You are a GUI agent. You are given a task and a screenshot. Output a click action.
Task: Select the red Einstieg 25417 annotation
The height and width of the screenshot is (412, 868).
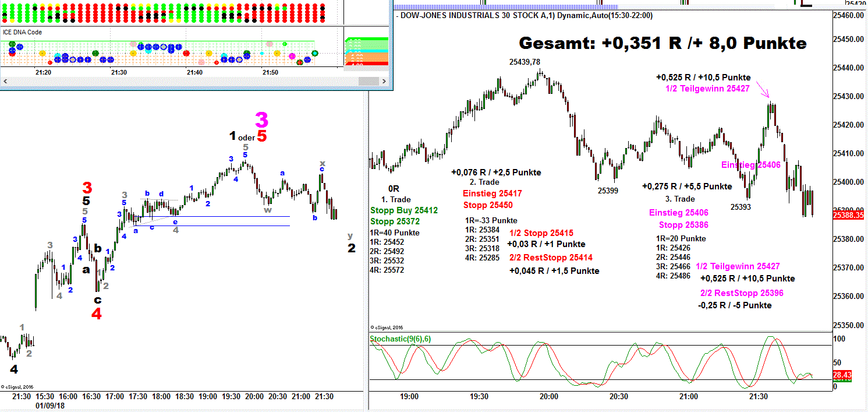[493, 193]
